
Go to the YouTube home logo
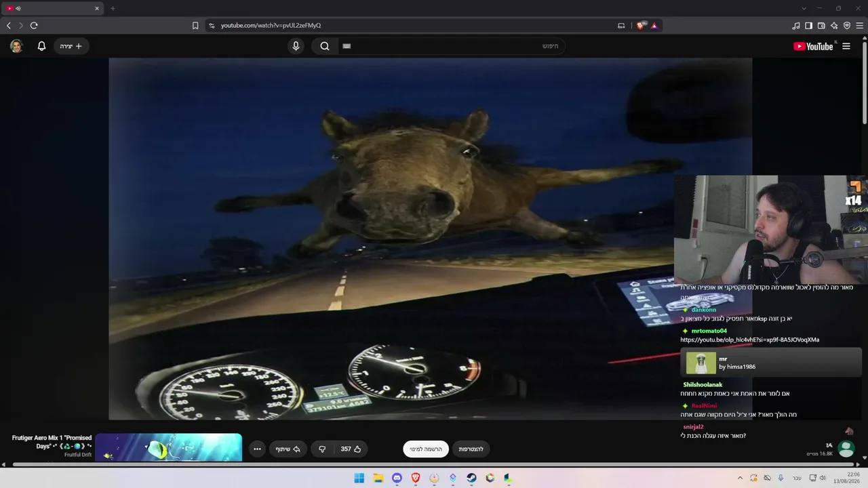coord(814,46)
